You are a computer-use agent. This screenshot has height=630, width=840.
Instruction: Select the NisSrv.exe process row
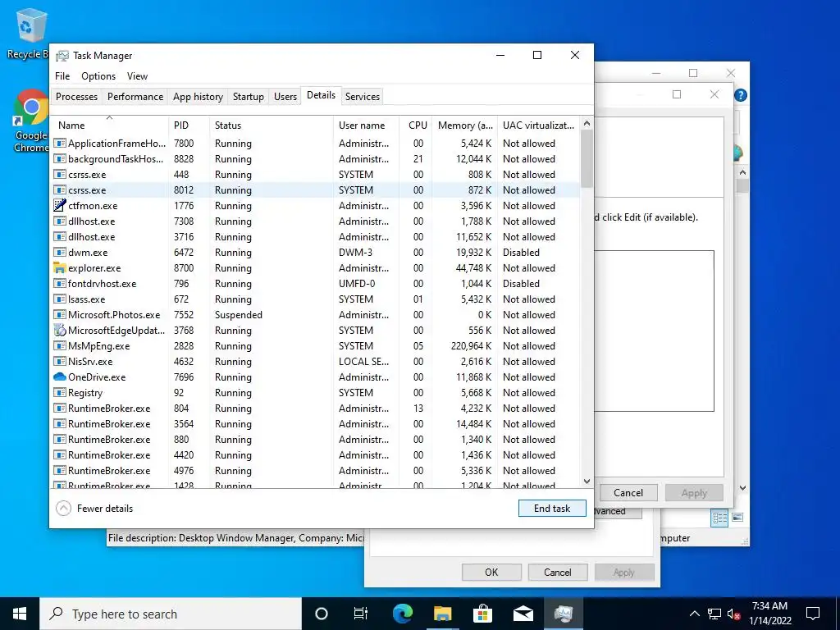316,362
